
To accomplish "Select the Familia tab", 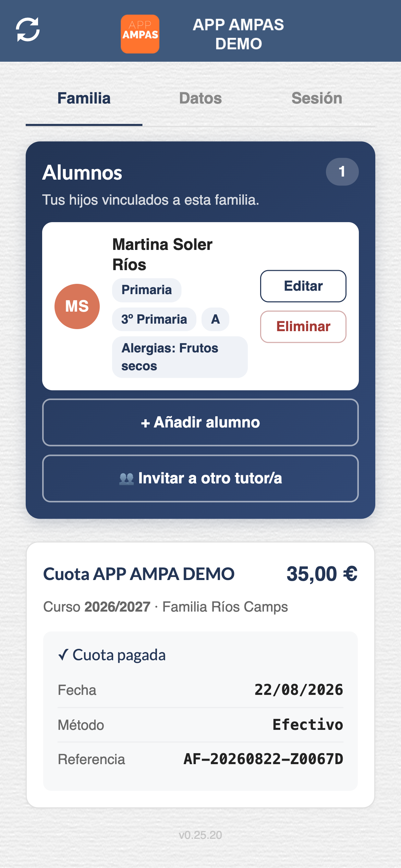I will click(x=84, y=98).
